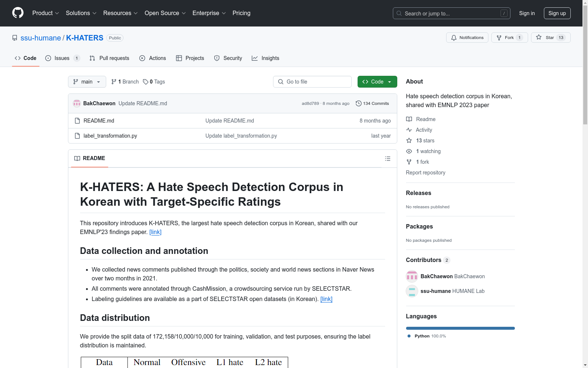Fork the K-HATERS repository

click(x=509, y=38)
